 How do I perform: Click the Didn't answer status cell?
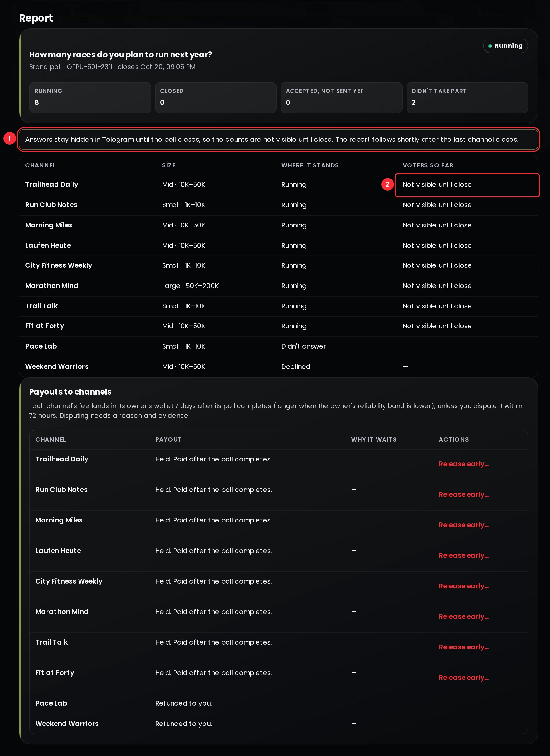tap(303, 347)
